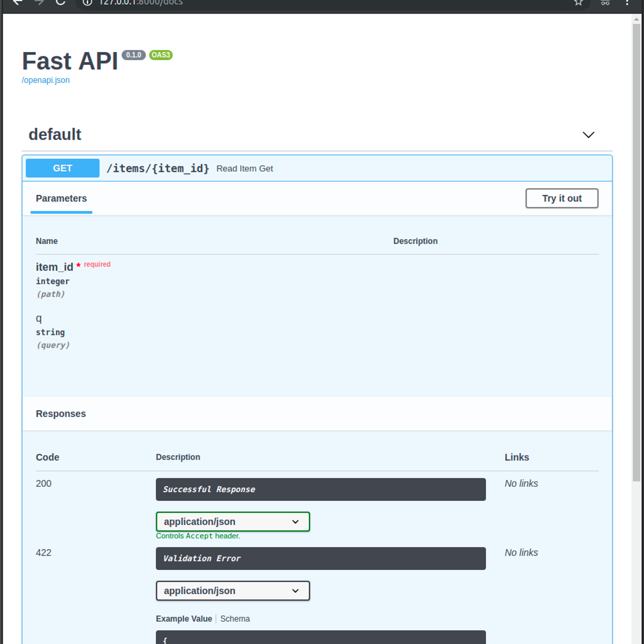Reload the docs page

click(x=60, y=3)
